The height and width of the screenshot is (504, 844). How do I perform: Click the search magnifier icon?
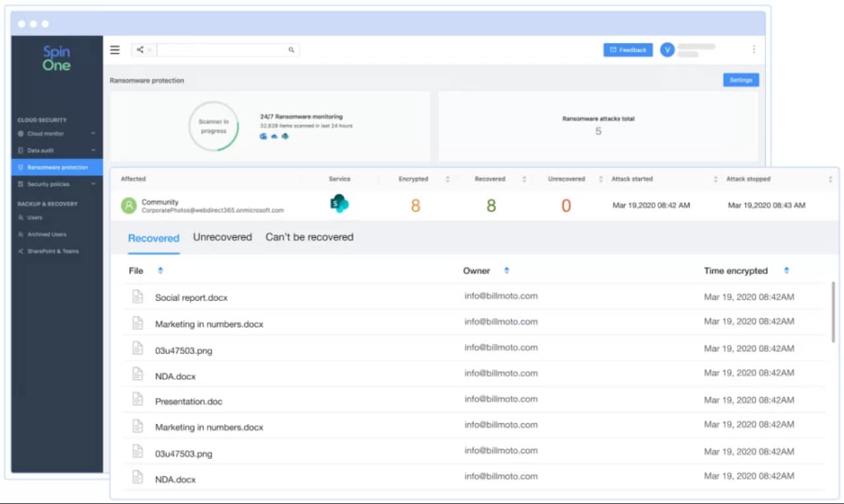[x=292, y=50]
